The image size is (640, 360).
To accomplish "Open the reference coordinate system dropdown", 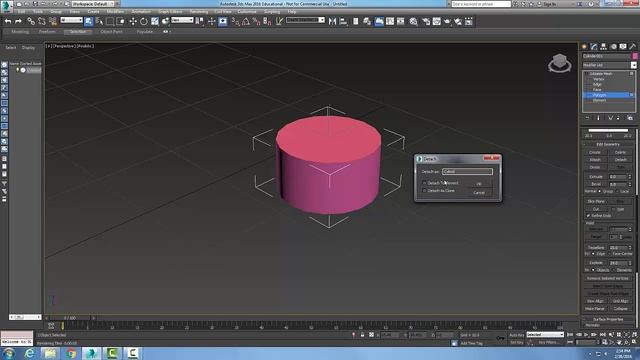I will point(182,20).
